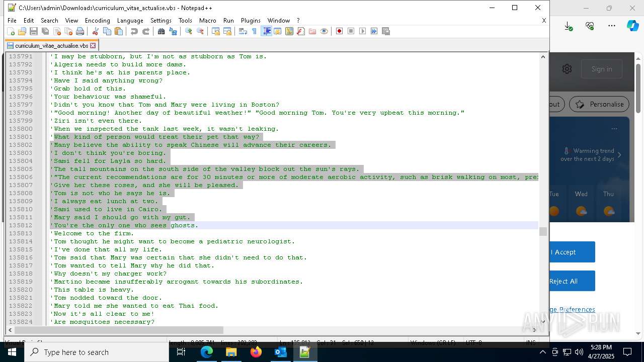Click the Open file toolbar icon
Screen dimensions: 644x362
click(22, 31)
